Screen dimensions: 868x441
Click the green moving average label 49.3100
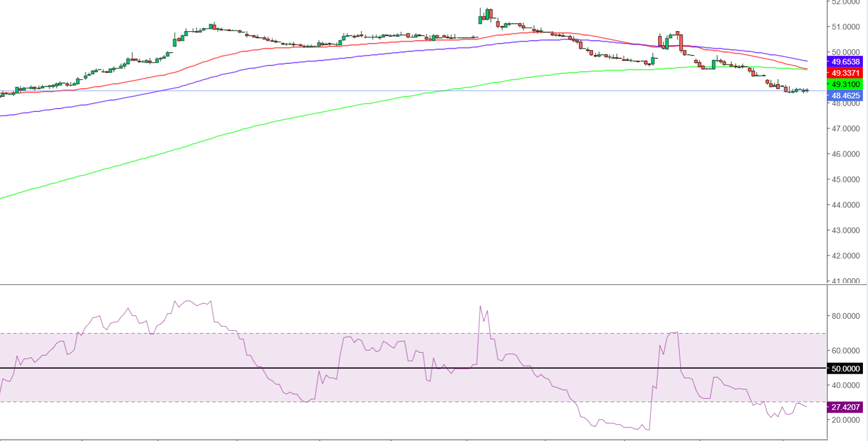(x=845, y=84)
